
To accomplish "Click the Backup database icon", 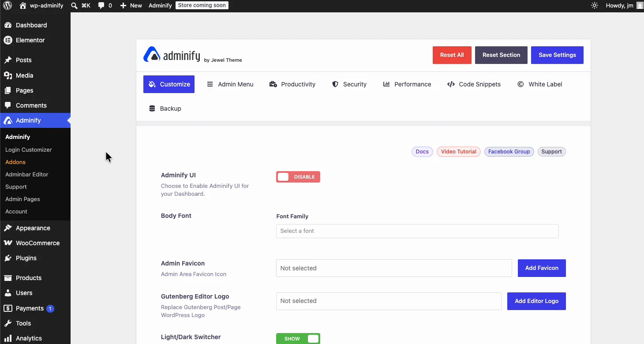I will (x=152, y=108).
